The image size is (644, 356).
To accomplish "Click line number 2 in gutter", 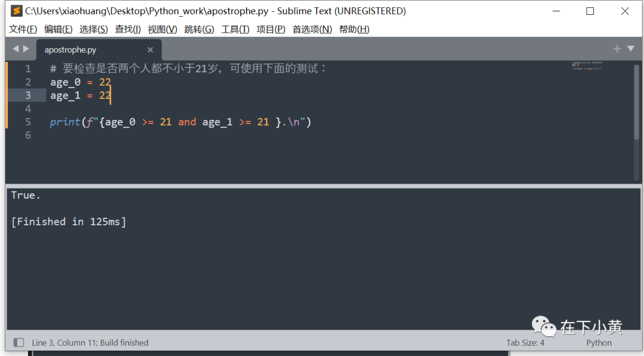I will tap(28, 82).
